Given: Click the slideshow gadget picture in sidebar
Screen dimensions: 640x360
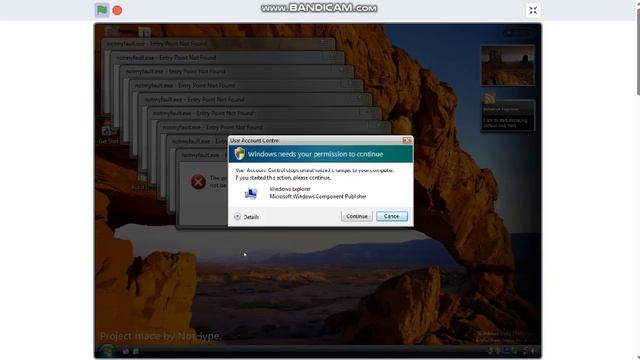Looking at the screenshot, I should (x=507, y=65).
